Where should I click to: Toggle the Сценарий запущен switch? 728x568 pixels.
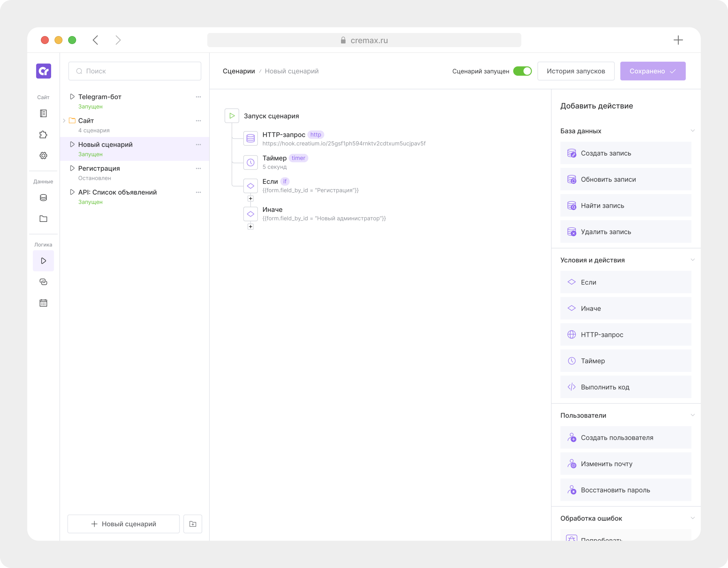(522, 71)
